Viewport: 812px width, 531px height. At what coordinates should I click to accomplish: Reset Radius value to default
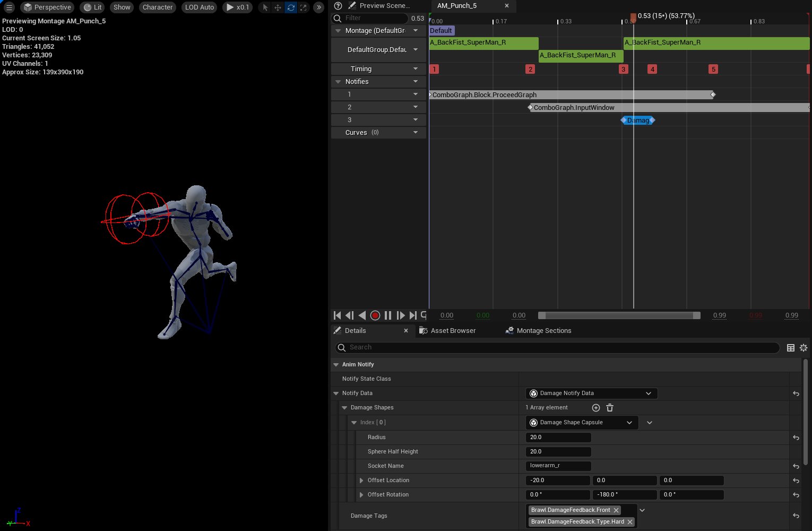(796, 438)
